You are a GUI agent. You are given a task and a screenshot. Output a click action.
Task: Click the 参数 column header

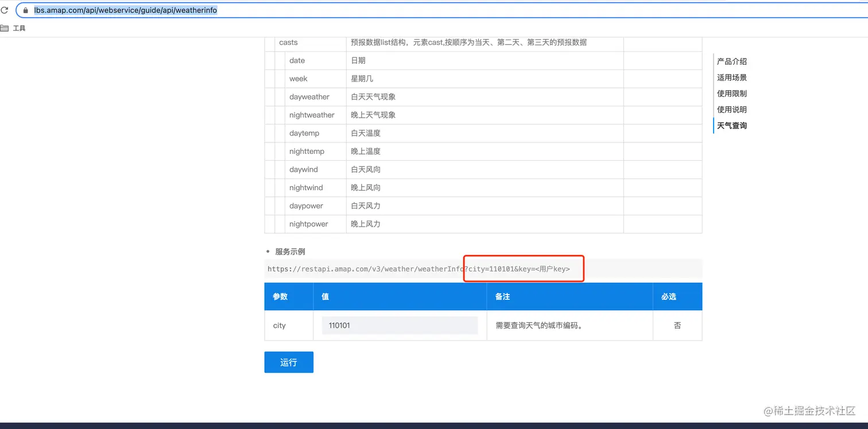point(289,296)
